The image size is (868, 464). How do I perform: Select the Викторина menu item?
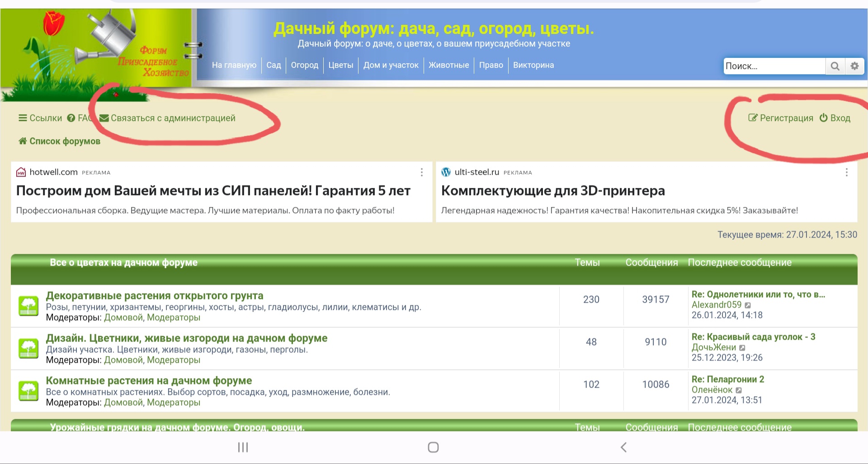click(533, 65)
